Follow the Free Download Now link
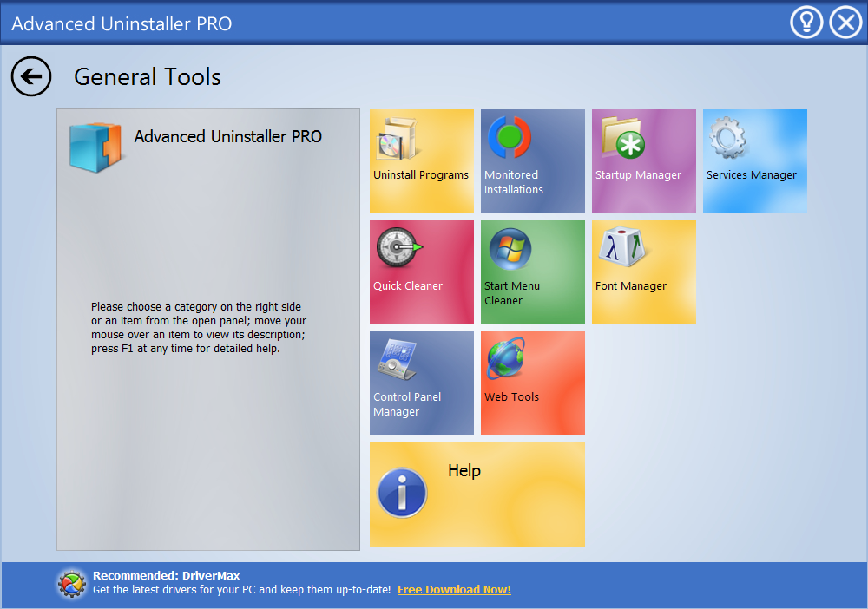Screen dimensions: 868x609 tap(454, 590)
